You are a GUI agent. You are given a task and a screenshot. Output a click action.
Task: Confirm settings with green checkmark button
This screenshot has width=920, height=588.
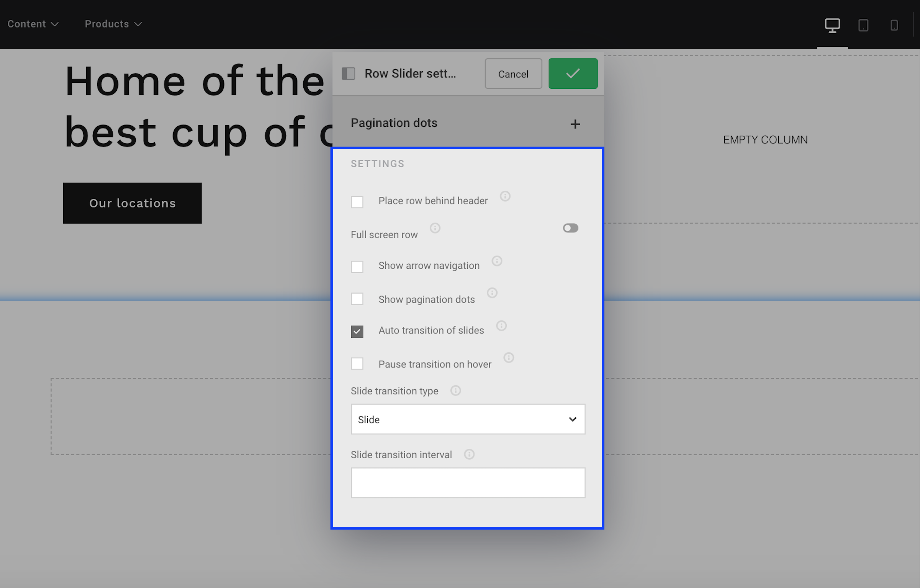(573, 73)
